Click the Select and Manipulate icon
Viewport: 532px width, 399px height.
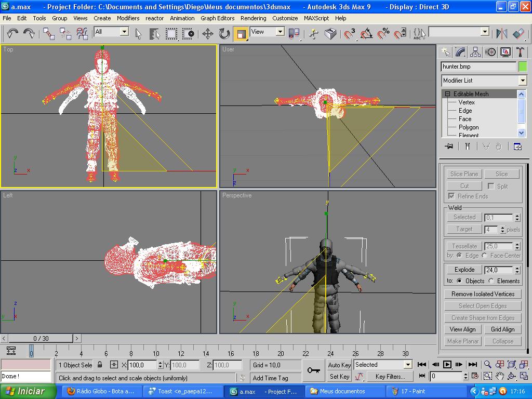click(314, 34)
